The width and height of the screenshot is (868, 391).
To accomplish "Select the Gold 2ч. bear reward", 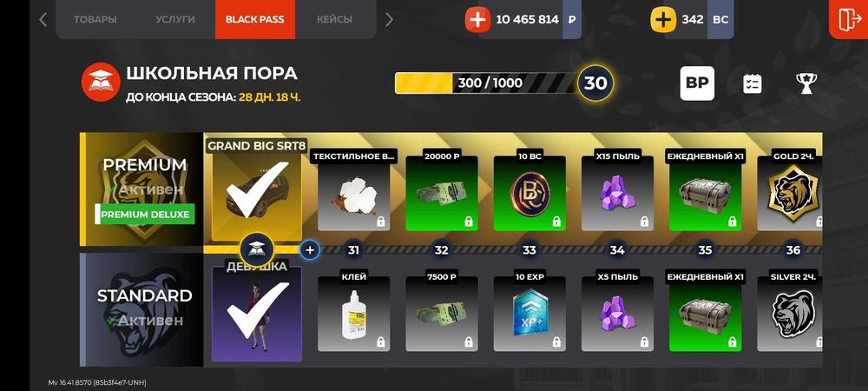I will click(789, 193).
